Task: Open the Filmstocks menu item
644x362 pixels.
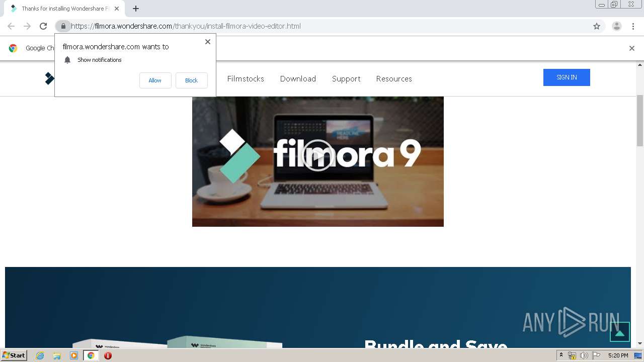Action: [246, 79]
